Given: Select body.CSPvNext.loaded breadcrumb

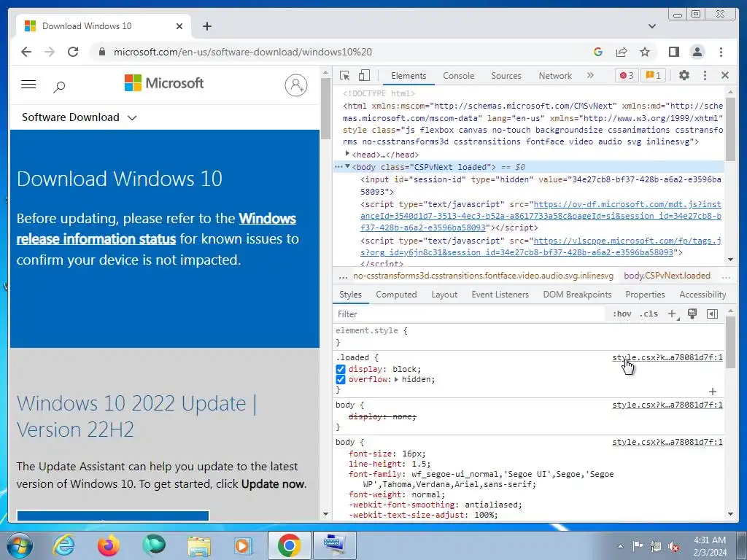Looking at the screenshot, I should coord(667,276).
